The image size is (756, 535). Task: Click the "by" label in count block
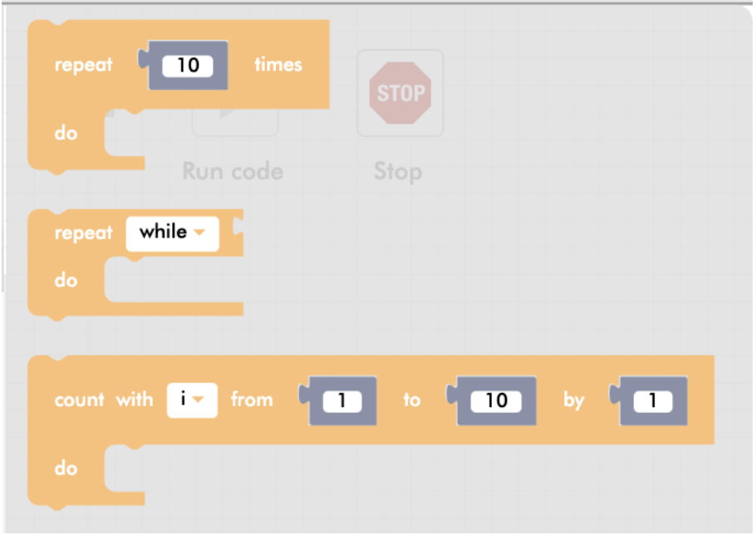[x=574, y=400]
